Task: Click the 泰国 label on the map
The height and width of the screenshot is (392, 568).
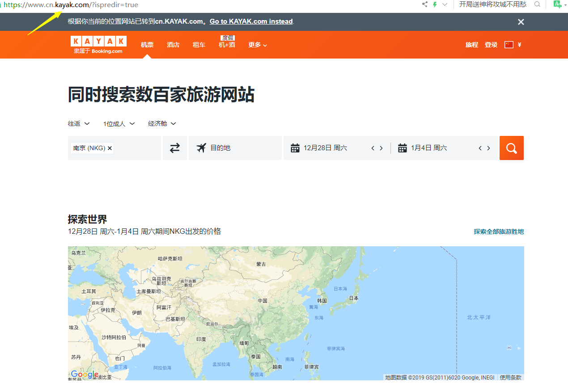Action: (x=256, y=357)
